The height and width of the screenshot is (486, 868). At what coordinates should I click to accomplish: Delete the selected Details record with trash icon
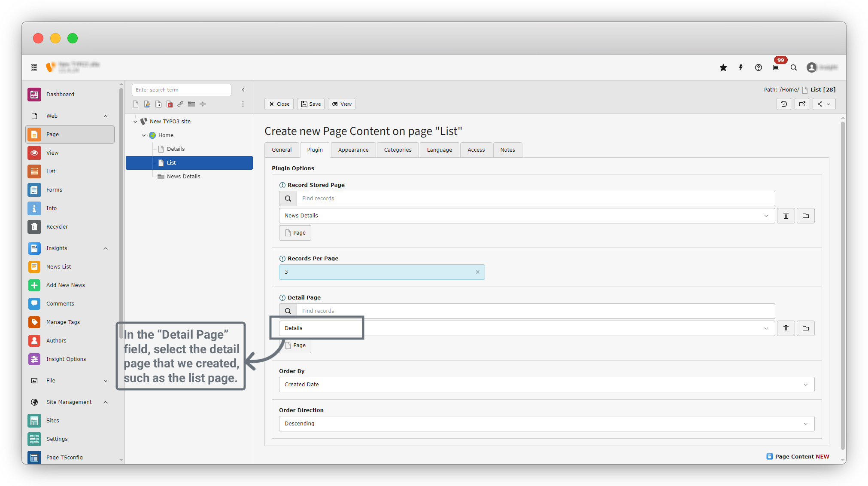786,328
